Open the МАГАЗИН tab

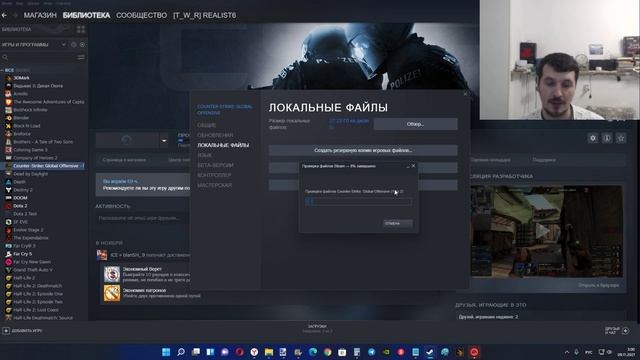point(40,15)
